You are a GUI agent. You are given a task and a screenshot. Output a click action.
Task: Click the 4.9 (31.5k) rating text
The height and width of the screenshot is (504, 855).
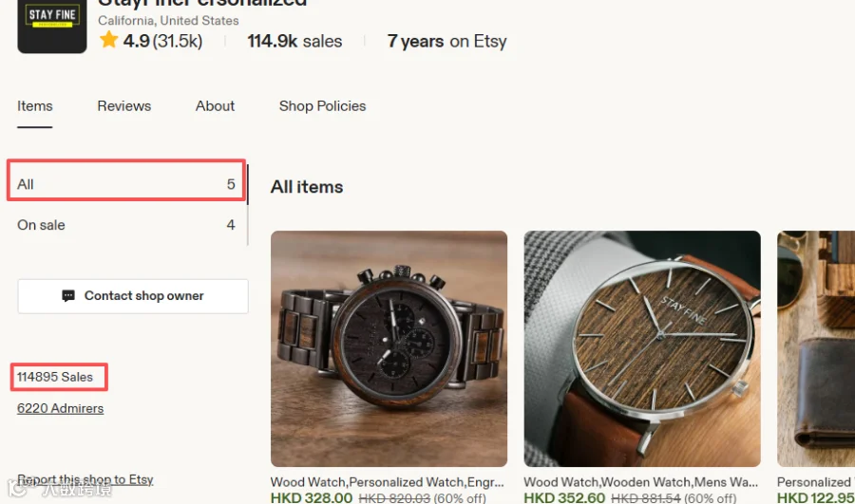point(162,41)
